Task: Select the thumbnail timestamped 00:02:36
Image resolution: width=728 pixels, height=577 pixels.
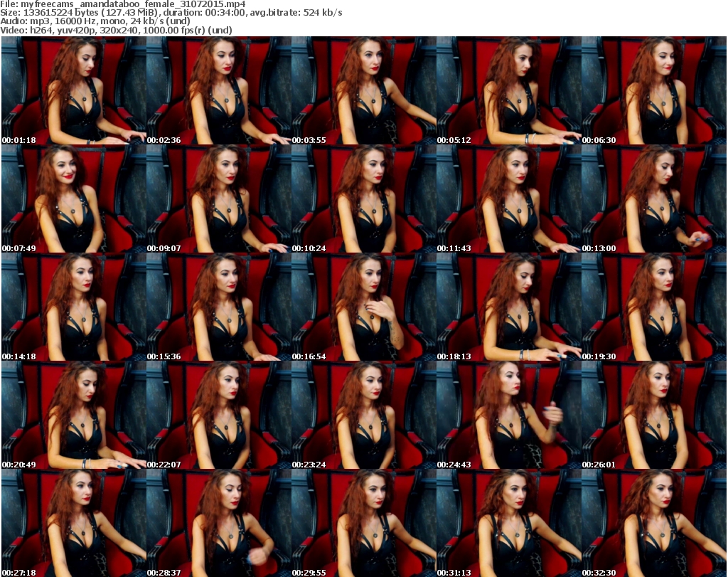Action: 219,90
